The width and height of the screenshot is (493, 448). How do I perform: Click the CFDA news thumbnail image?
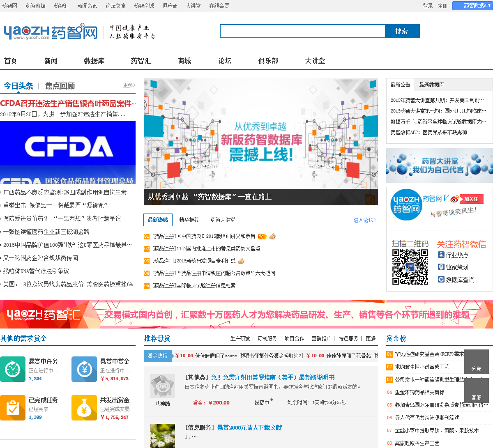68,152
